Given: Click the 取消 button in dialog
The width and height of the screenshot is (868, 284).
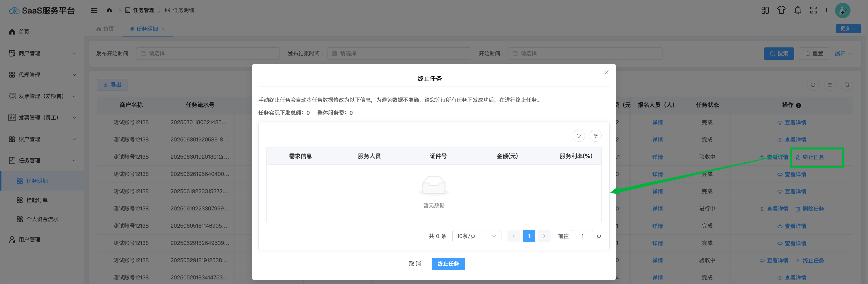Looking at the screenshot, I should coord(414,264).
